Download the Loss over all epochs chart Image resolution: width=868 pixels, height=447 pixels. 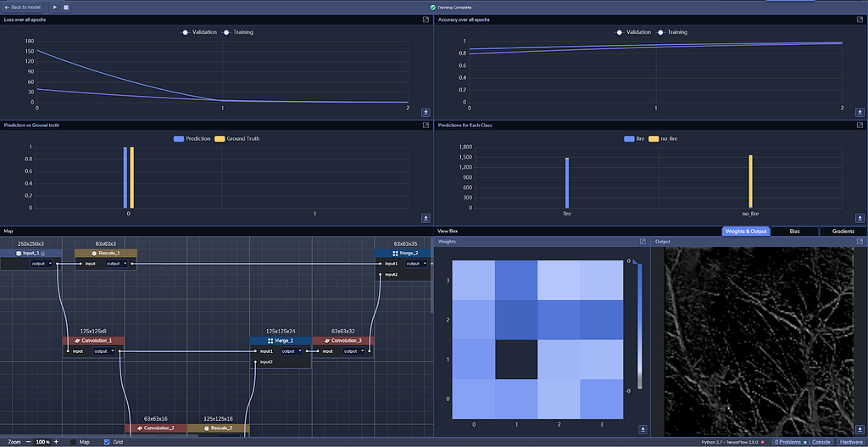[x=426, y=112]
